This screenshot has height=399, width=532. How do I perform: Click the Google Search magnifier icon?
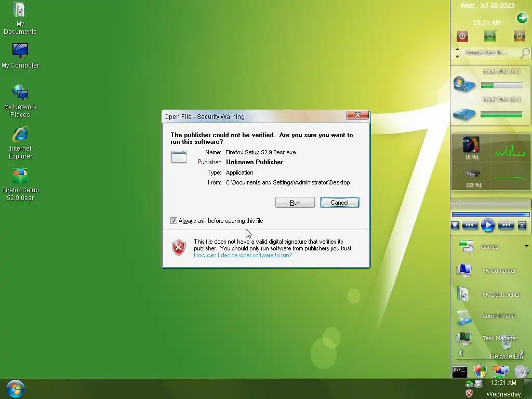click(x=525, y=53)
